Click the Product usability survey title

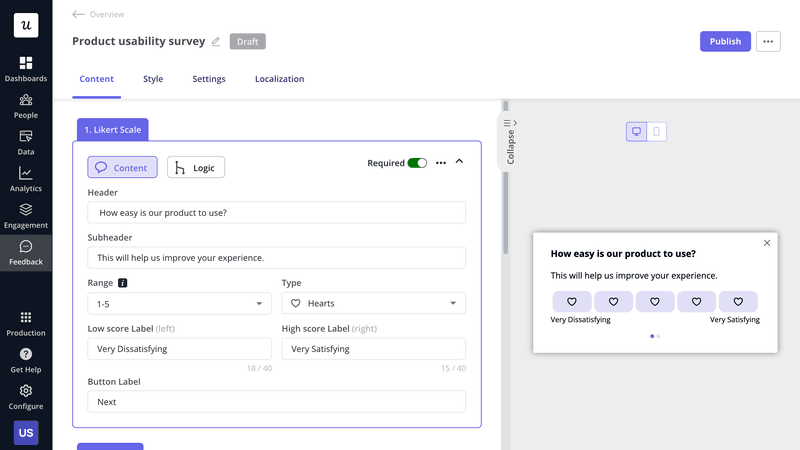(138, 41)
